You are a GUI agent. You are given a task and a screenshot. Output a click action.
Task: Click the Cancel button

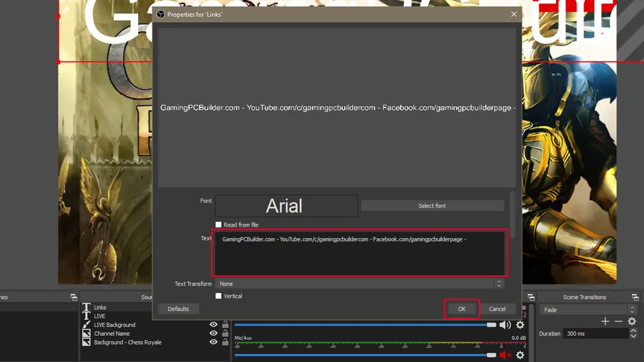tap(497, 308)
